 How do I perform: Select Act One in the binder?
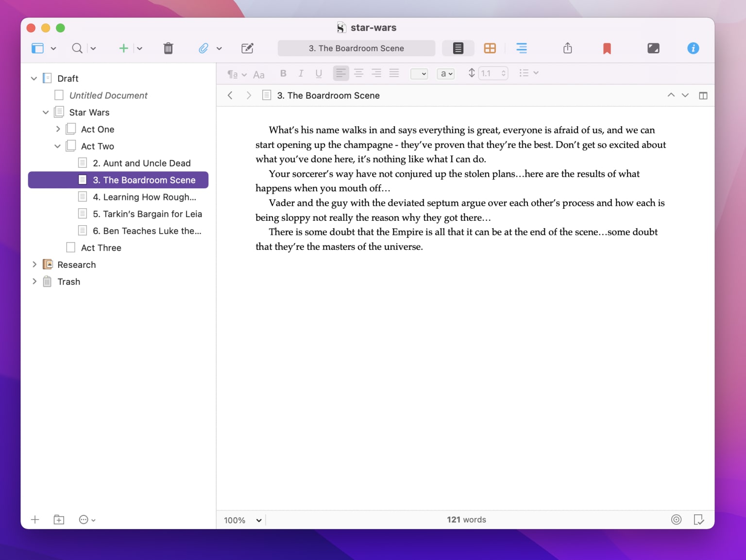[x=119, y=130]
